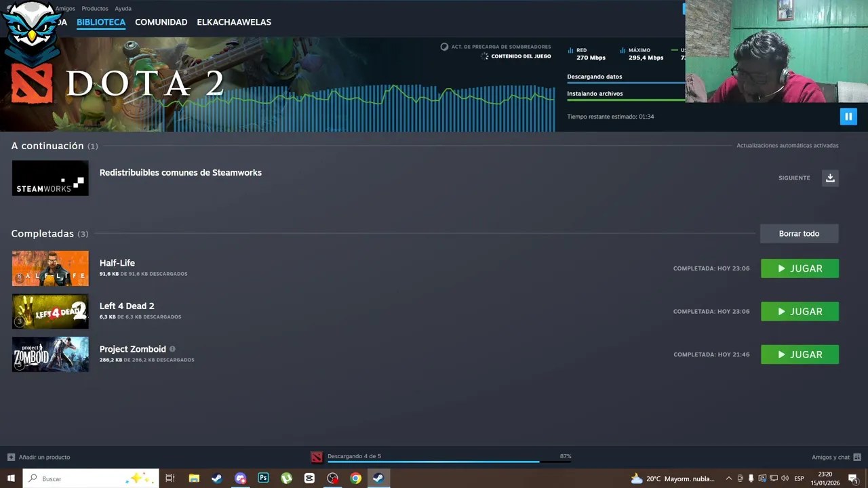
Task: Click the DOTA 2 banner logo
Action: tap(117, 83)
